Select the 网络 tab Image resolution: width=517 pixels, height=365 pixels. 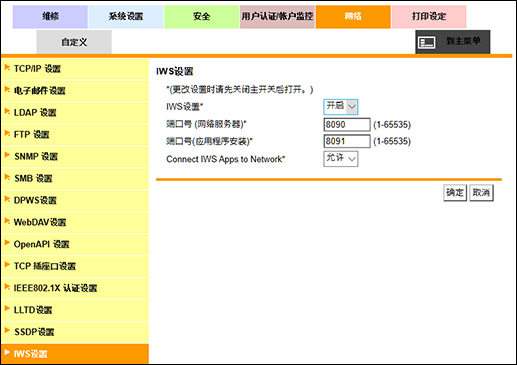(x=353, y=17)
